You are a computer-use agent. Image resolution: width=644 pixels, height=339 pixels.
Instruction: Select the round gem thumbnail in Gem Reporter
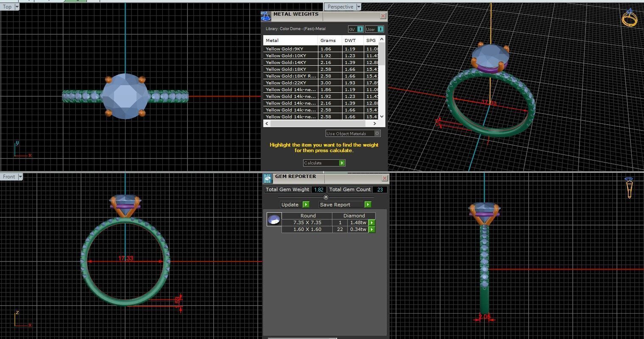coord(274,220)
